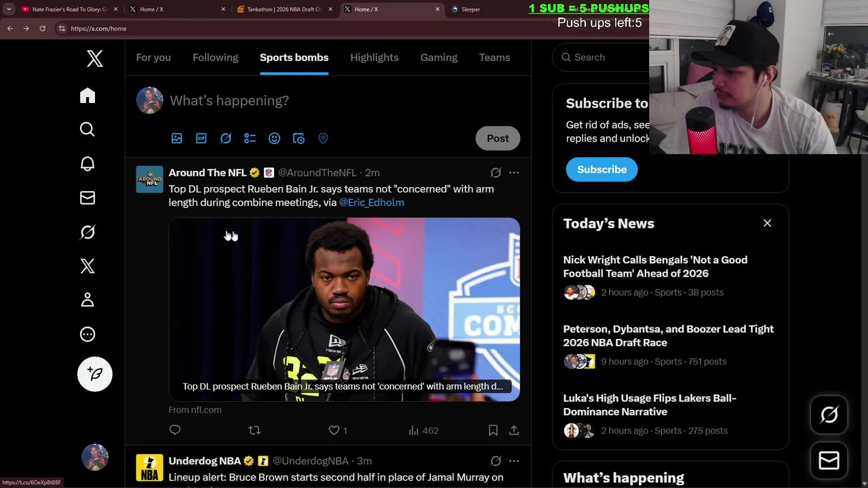
Task: Reload page with browser refresh icon
Action: coord(42,28)
